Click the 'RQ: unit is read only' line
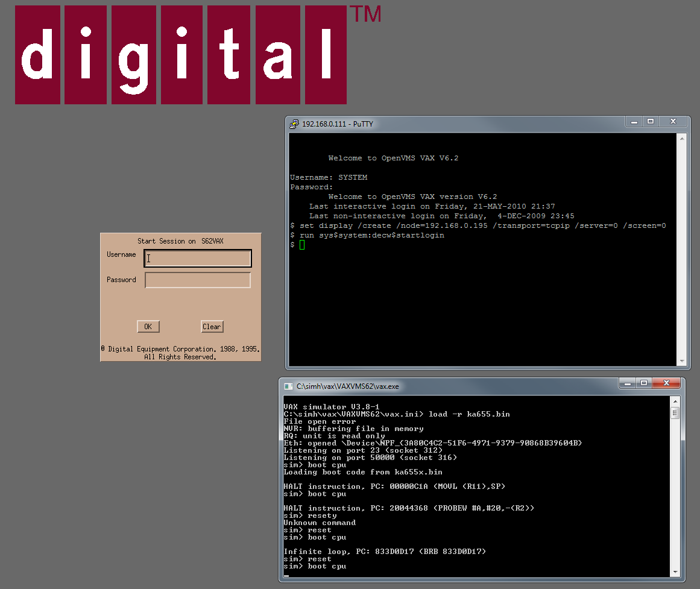The width and height of the screenshot is (700, 589). tap(335, 436)
